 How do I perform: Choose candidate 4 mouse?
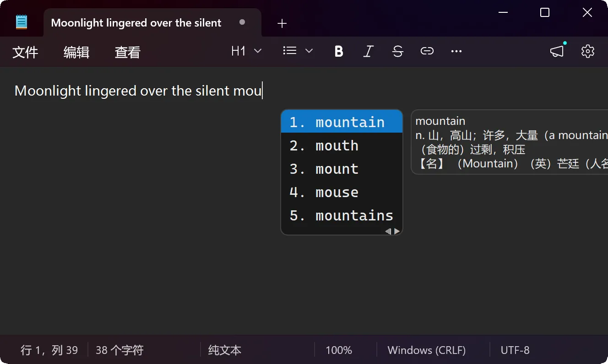[x=342, y=192]
